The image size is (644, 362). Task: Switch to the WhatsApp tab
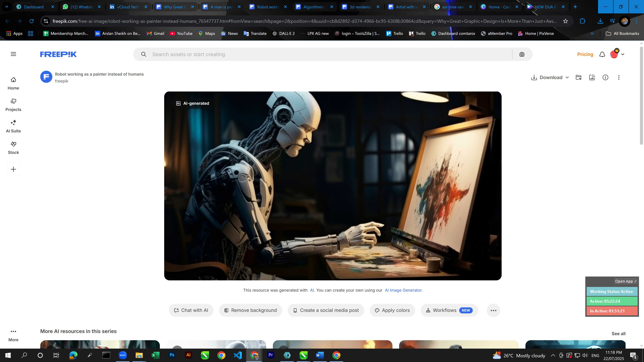[x=82, y=7]
